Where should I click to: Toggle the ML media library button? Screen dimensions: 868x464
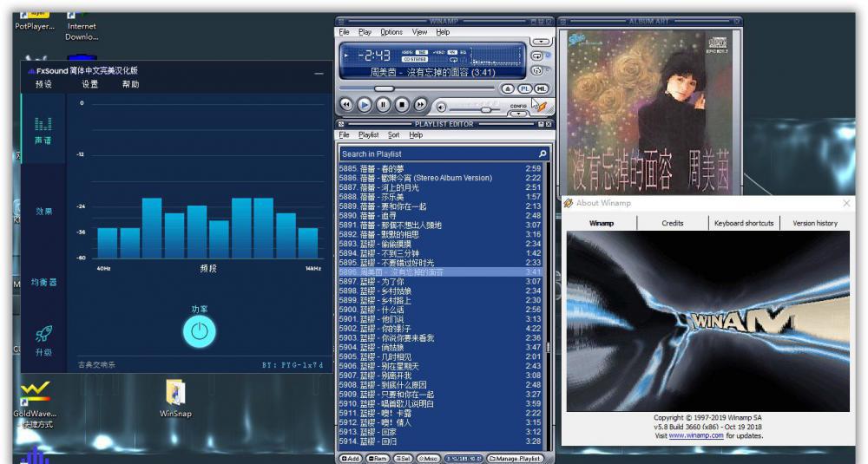(541, 88)
